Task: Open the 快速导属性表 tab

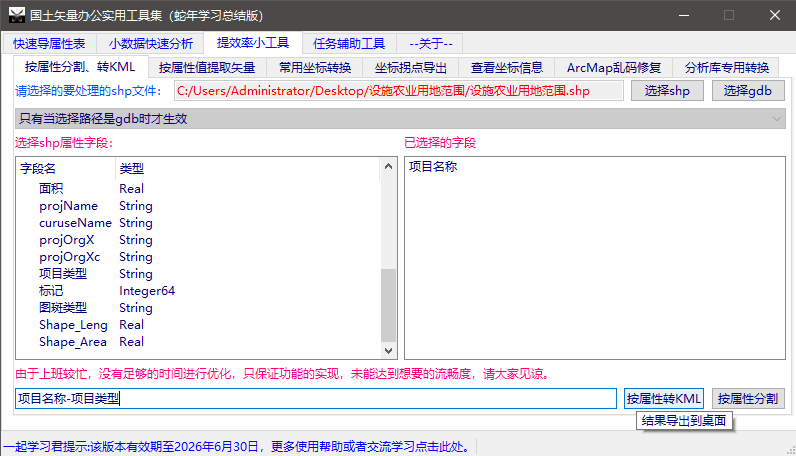Action: (49, 44)
